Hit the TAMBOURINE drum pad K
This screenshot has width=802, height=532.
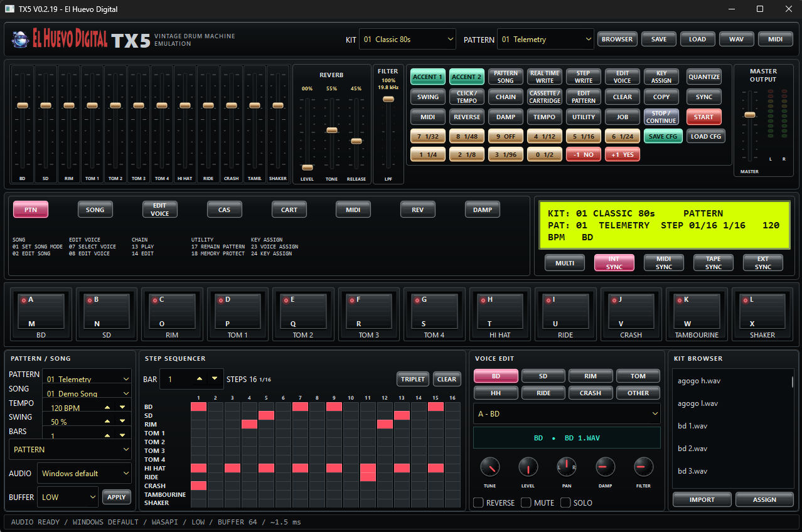(x=697, y=310)
